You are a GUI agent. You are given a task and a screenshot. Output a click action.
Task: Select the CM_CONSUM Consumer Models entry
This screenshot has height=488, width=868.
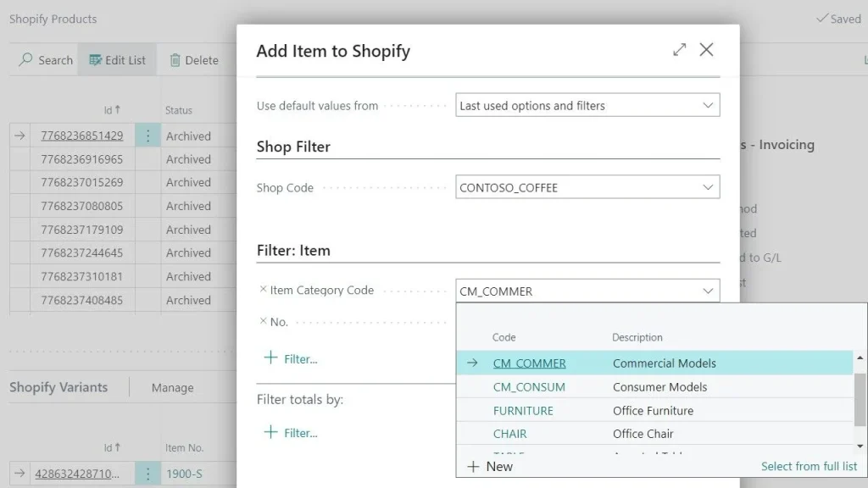(x=529, y=387)
